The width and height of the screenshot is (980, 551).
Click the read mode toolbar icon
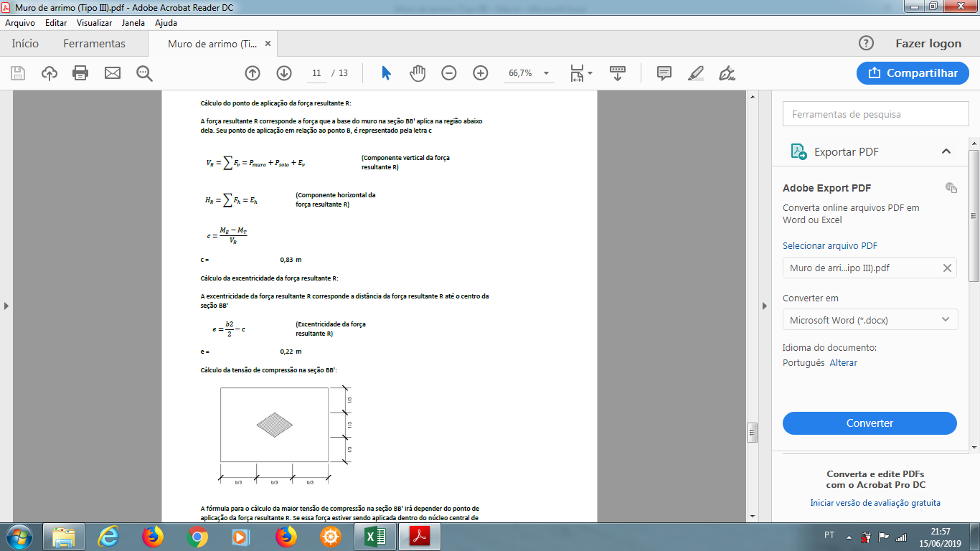point(618,72)
